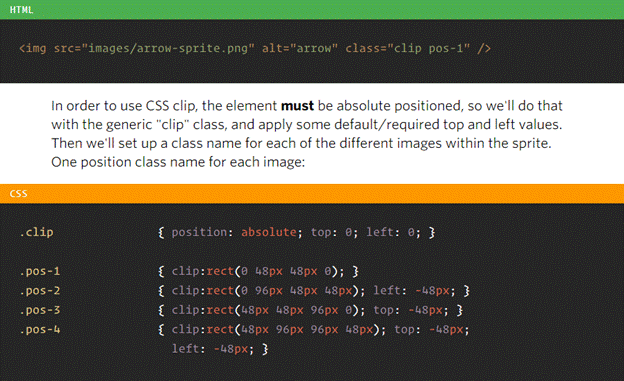This screenshot has height=381, width=624.
Task: Click the .clip selector in the CSS
Action: pos(36,232)
